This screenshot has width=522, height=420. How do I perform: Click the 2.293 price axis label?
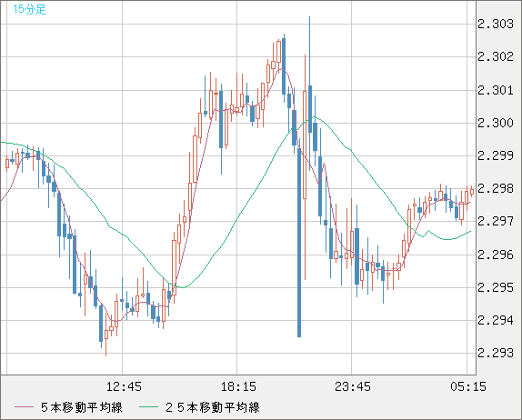[496, 353]
